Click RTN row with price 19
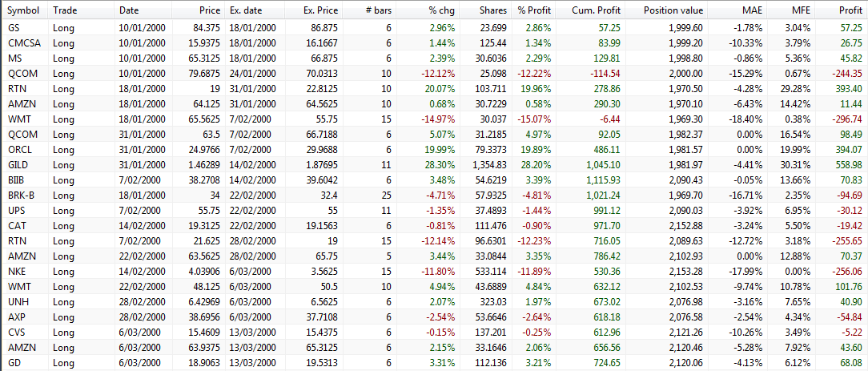Image resolution: width=868 pixels, height=371 pixels. pos(434,89)
